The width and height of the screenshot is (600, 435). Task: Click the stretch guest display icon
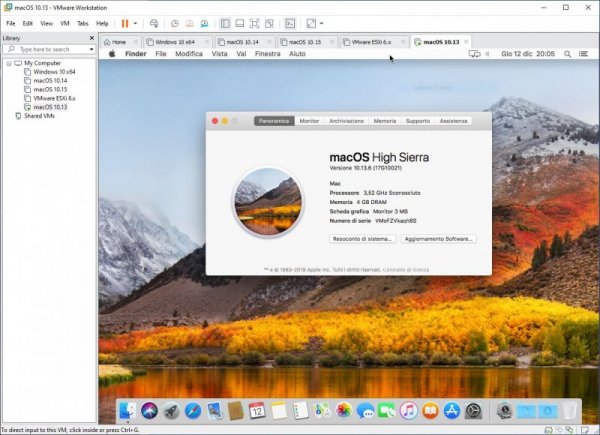tap(311, 23)
